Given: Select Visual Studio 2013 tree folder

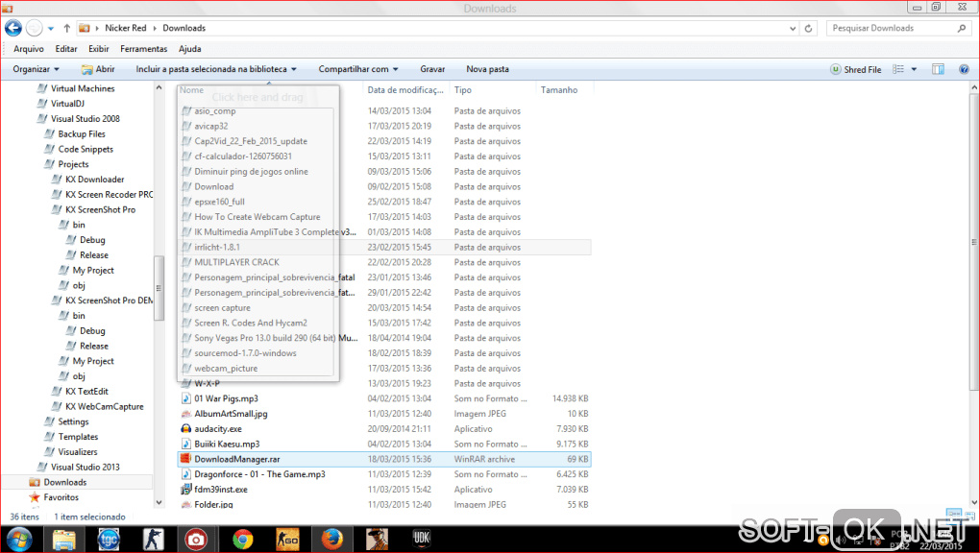Looking at the screenshot, I should click(85, 467).
